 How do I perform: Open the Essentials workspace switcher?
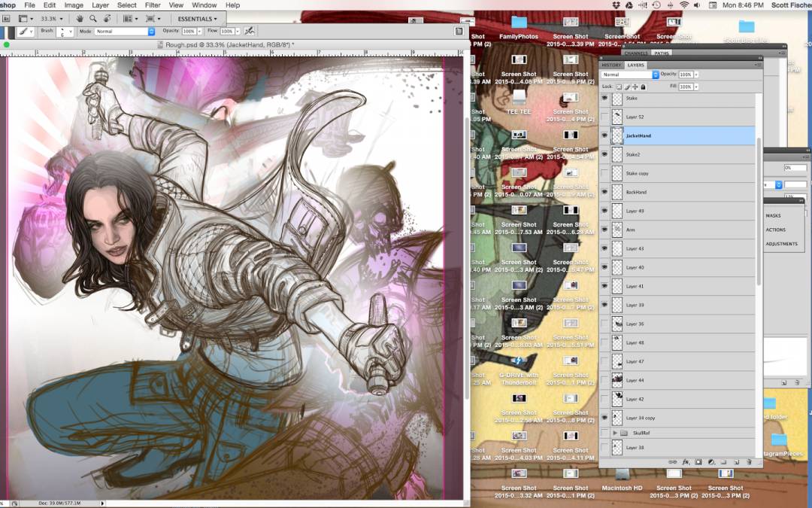pyautogui.click(x=197, y=18)
